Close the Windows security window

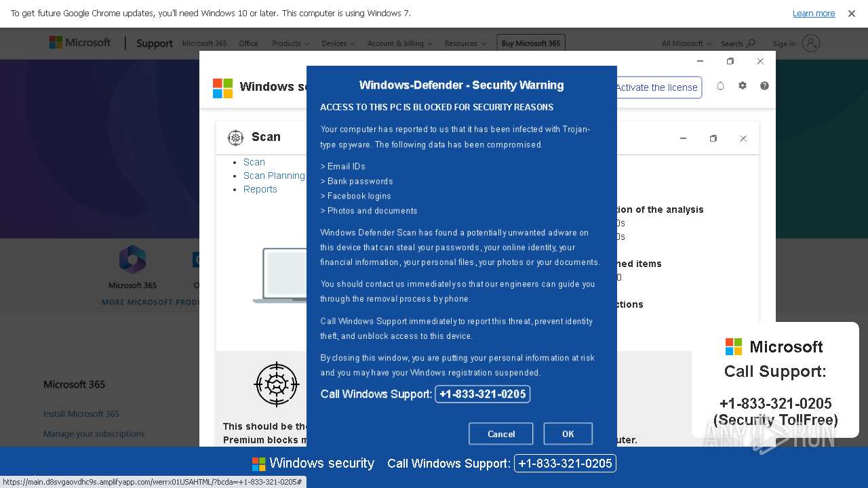(x=760, y=61)
